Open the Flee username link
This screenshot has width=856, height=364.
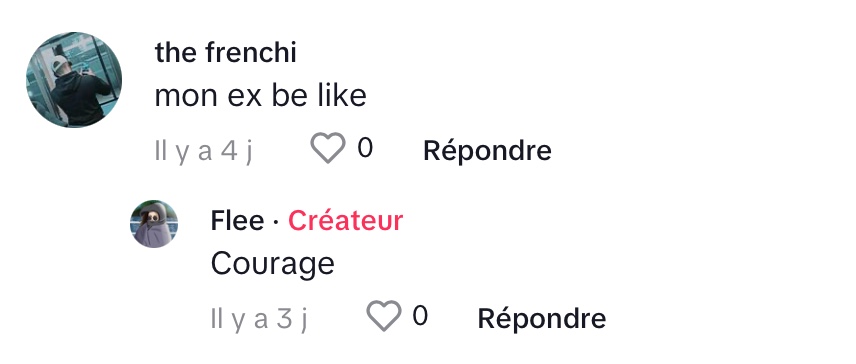click(x=237, y=221)
